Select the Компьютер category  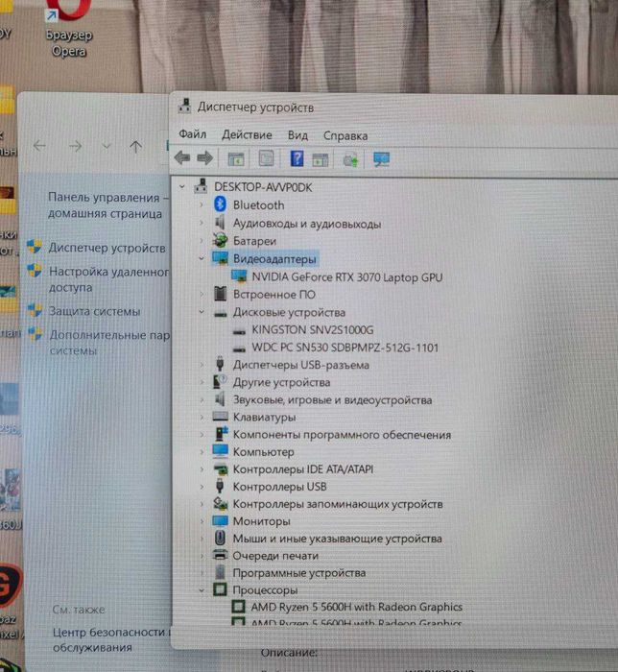click(263, 452)
